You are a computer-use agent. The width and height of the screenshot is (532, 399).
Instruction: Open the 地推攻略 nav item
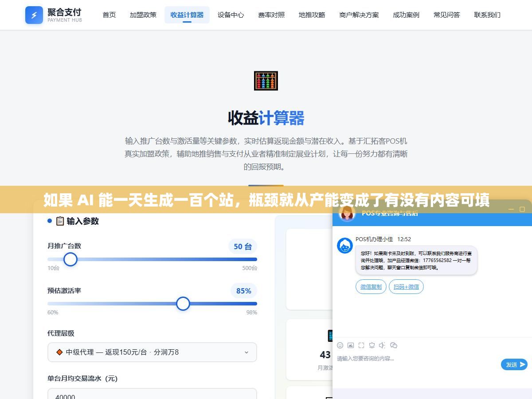312,15
